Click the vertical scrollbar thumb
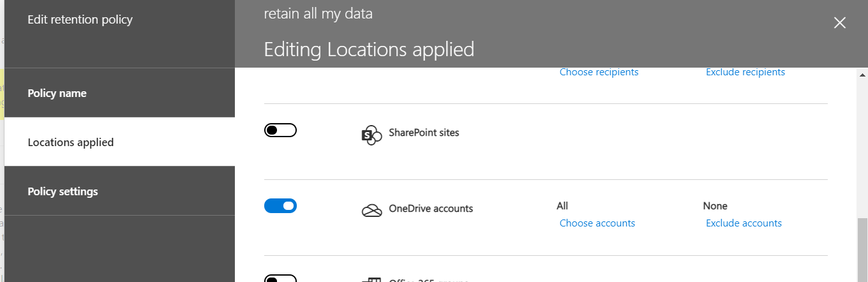Screen dimensions: 868x282 (862, 249)
